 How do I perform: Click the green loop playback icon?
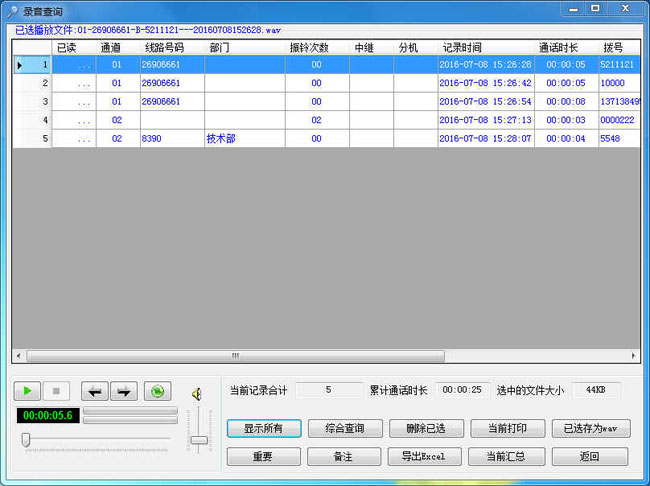[x=157, y=392]
